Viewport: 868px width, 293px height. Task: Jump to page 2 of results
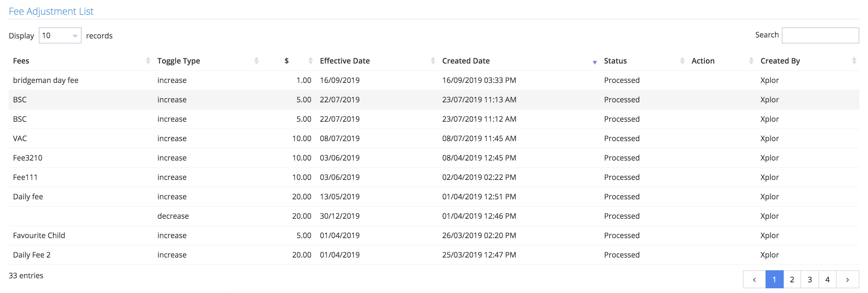click(x=792, y=280)
